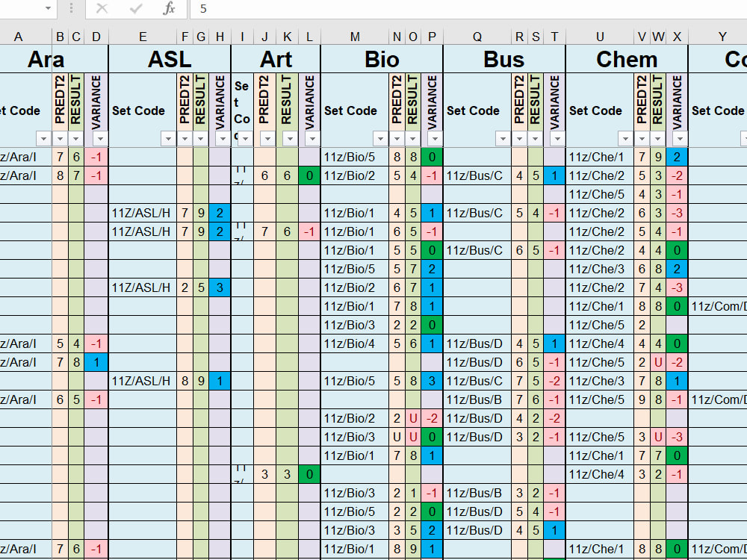Viewport: 747px width, 560px height.
Task: Open filter dropdown for Chem VARIANCE column X
Action: pos(680,139)
